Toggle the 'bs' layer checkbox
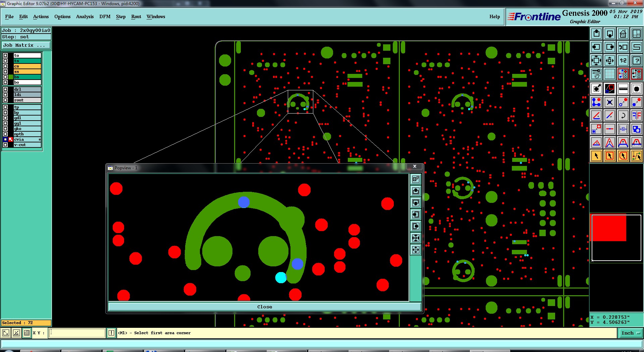The image size is (644, 352). point(5,77)
